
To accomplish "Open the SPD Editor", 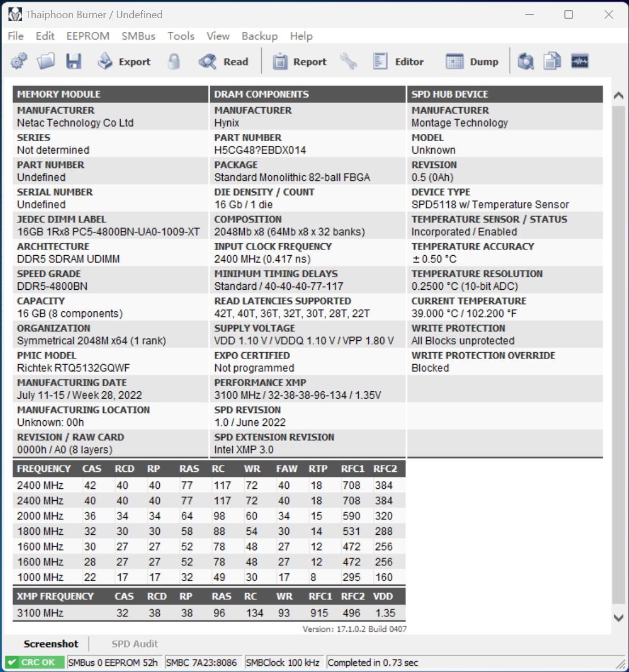I will [x=398, y=61].
